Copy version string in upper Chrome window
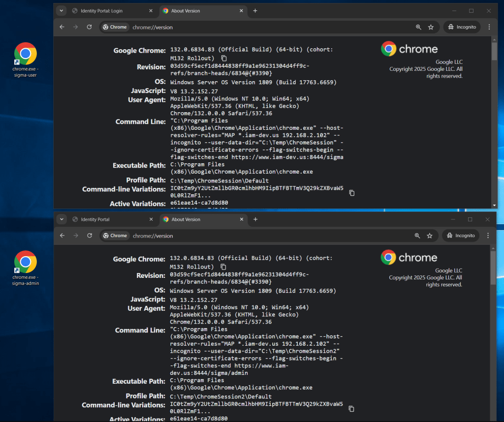 click(x=224, y=59)
